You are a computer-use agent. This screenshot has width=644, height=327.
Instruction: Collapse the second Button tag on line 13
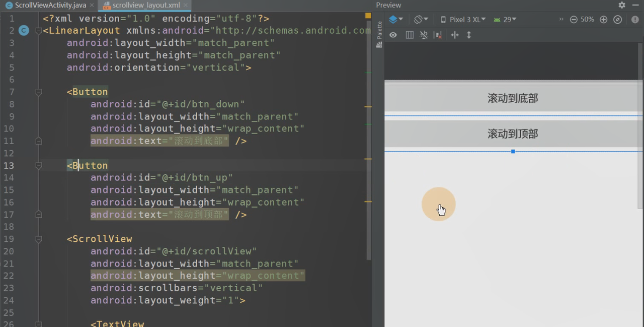point(39,165)
